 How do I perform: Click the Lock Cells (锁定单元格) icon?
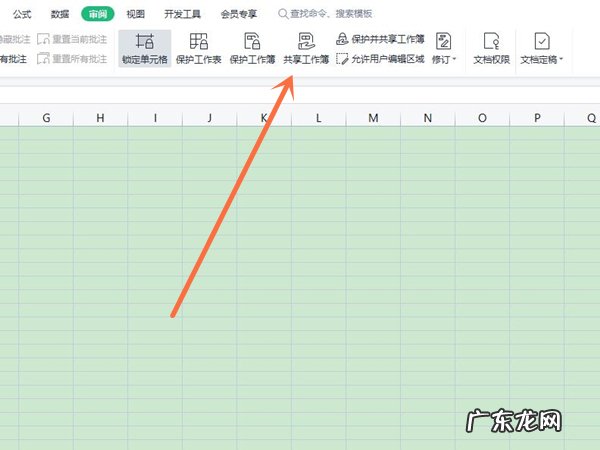point(145,41)
